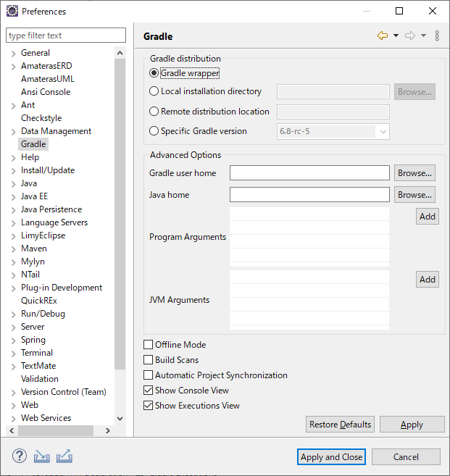
Task: Click the forward navigation arrow icon
Action: coord(410,36)
